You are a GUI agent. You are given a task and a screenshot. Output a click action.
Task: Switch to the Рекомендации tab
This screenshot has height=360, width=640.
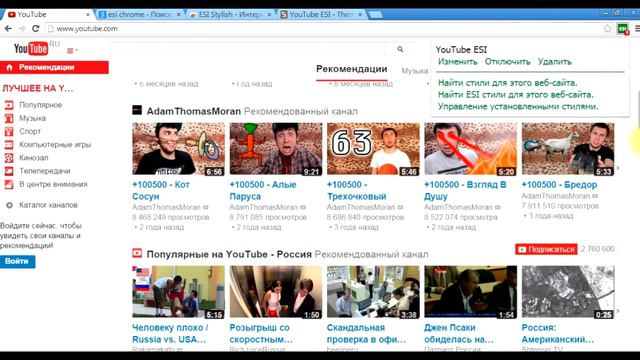351,69
